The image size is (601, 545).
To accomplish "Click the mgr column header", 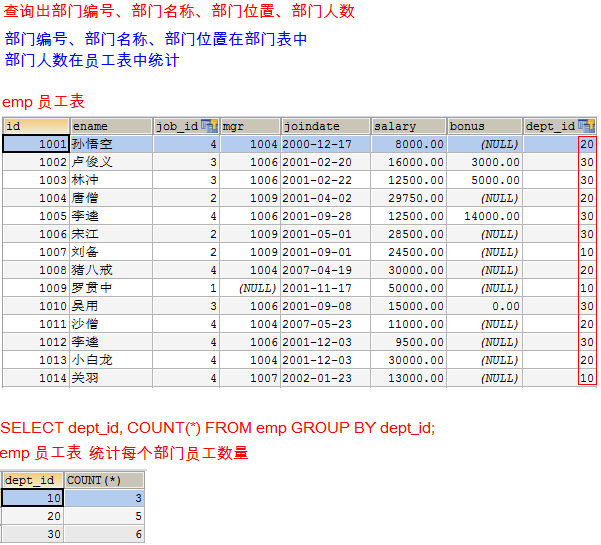I will [248, 126].
